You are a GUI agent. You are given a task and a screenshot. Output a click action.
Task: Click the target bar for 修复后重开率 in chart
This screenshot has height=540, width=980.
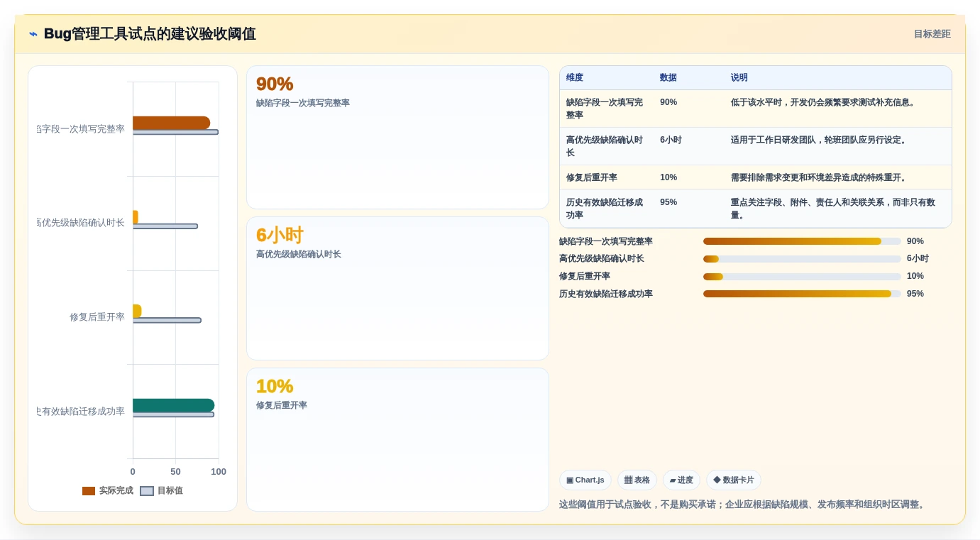pos(167,320)
